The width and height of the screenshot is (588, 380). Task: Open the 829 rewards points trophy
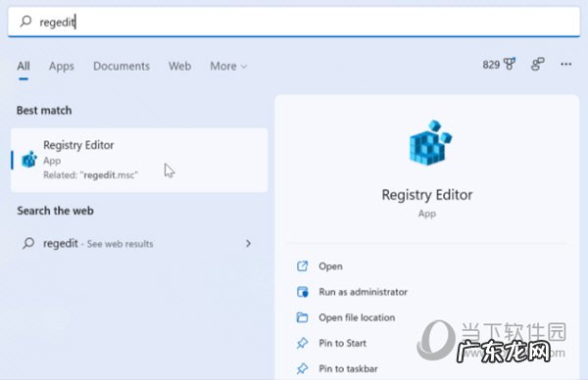[499, 65]
